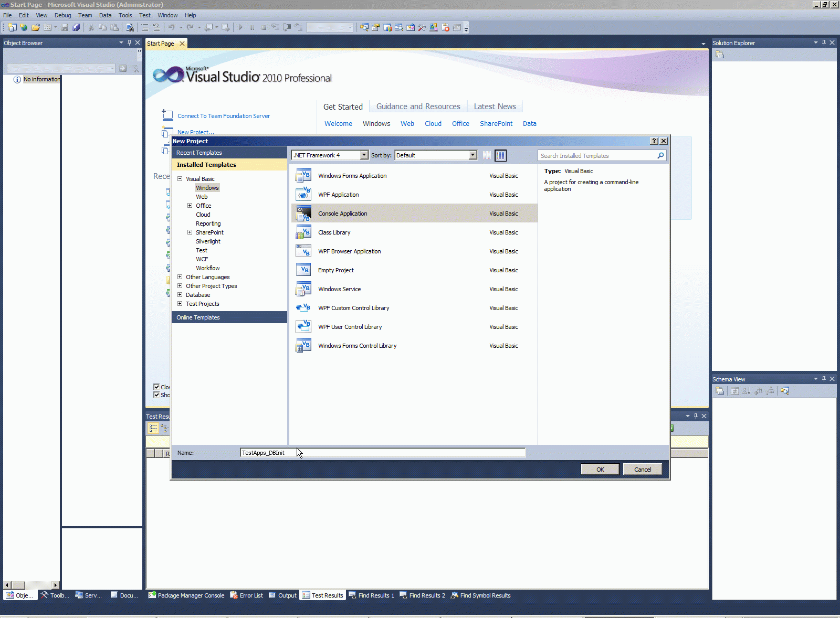Click the Start Debugging play icon
This screenshot has width=840, height=618.
pos(241,27)
